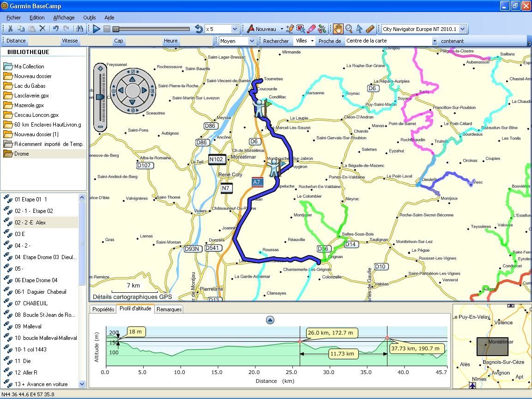Select track 07 CHABEUIL
532x399 pixels.
(x=31, y=303)
